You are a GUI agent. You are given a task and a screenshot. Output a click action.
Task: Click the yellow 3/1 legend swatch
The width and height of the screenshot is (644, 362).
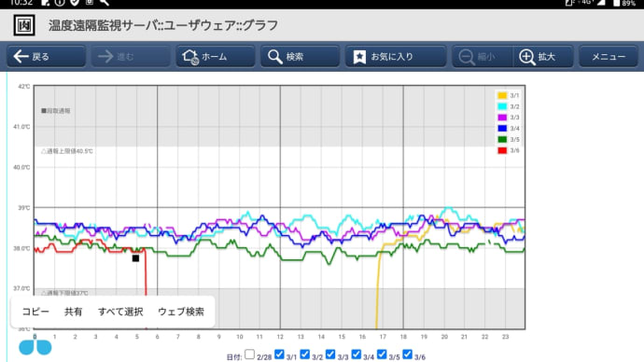(x=502, y=95)
